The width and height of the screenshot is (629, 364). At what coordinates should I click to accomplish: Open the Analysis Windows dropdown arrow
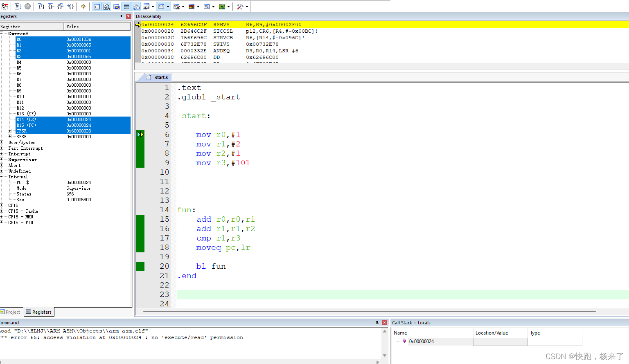pyautogui.click(x=198, y=7)
